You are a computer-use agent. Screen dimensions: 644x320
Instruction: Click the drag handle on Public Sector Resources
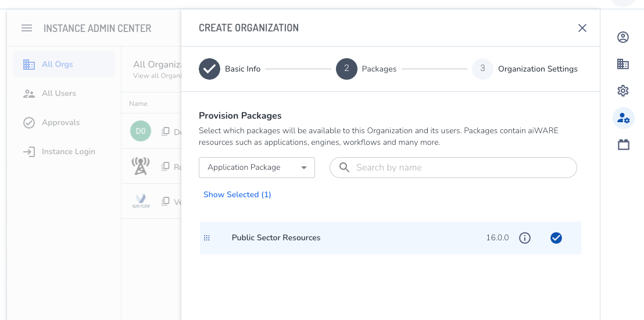207,238
